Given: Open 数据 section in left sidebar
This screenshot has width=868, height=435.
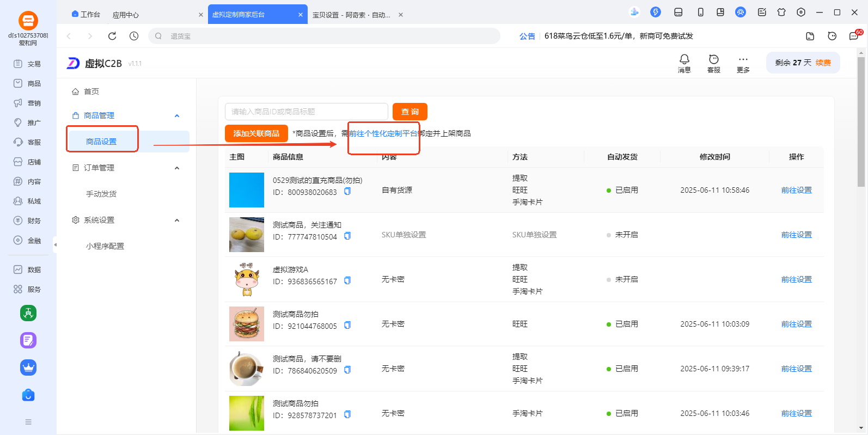Looking at the screenshot, I should [27, 269].
